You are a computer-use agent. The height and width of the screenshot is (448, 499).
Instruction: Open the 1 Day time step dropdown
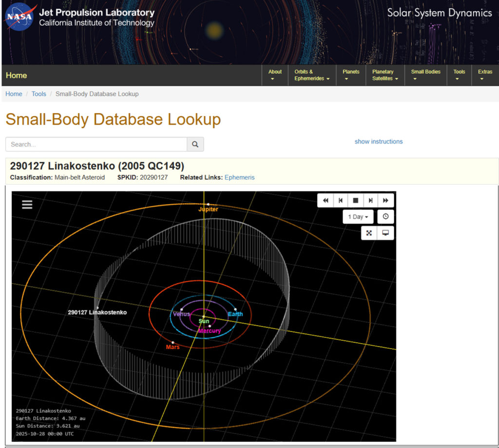coord(358,217)
